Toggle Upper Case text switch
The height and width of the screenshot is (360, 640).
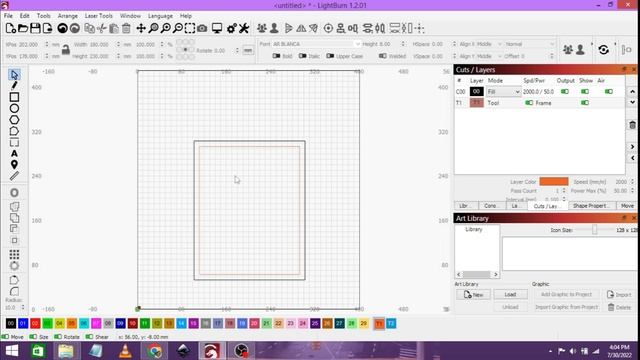click(330, 56)
